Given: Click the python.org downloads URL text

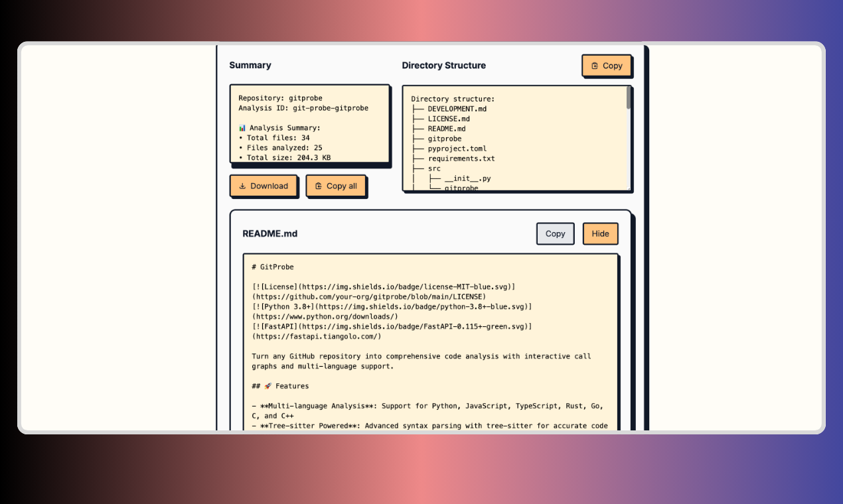Looking at the screenshot, I should (325, 317).
